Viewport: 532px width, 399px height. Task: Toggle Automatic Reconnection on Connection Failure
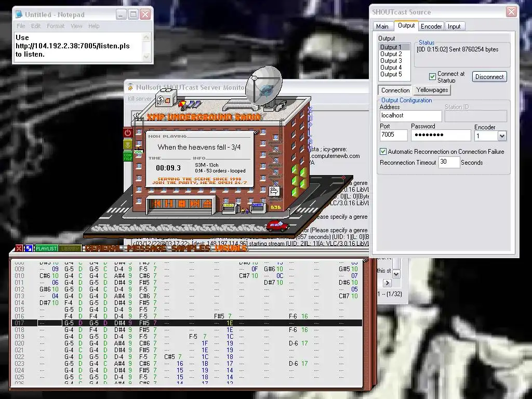(383, 152)
